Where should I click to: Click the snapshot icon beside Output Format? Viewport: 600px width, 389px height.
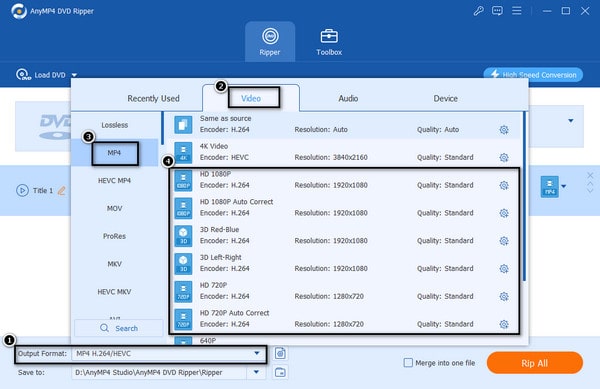click(280, 353)
